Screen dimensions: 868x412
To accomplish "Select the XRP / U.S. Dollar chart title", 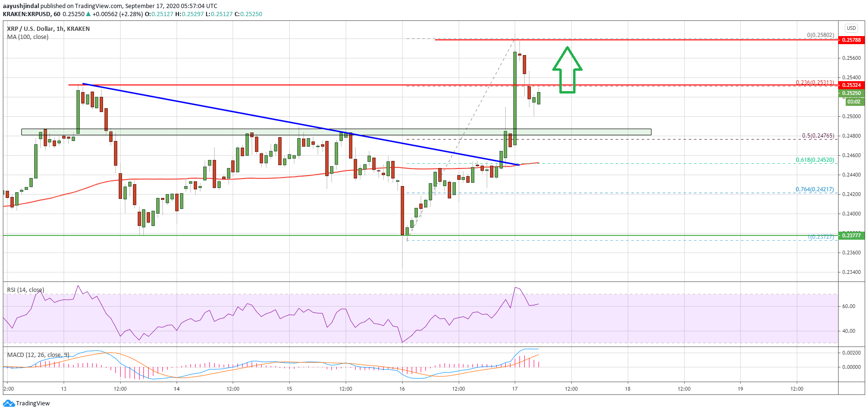I will [x=48, y=29].
